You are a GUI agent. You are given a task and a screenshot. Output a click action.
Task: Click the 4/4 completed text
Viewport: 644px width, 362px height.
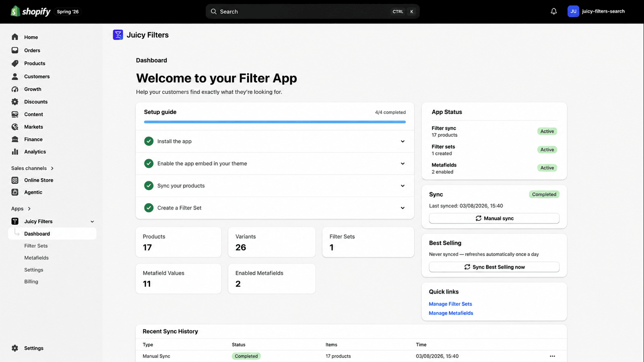tap(390, 112)
